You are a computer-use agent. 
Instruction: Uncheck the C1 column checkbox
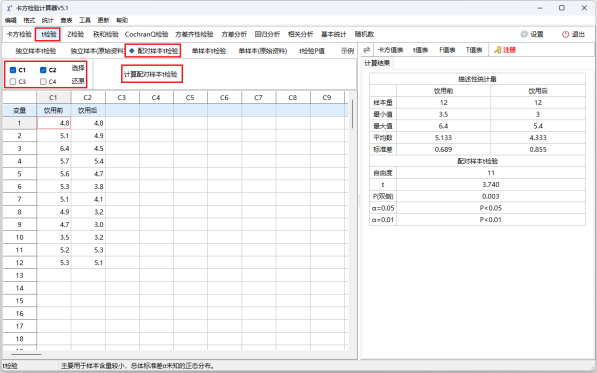click(13, 70)
